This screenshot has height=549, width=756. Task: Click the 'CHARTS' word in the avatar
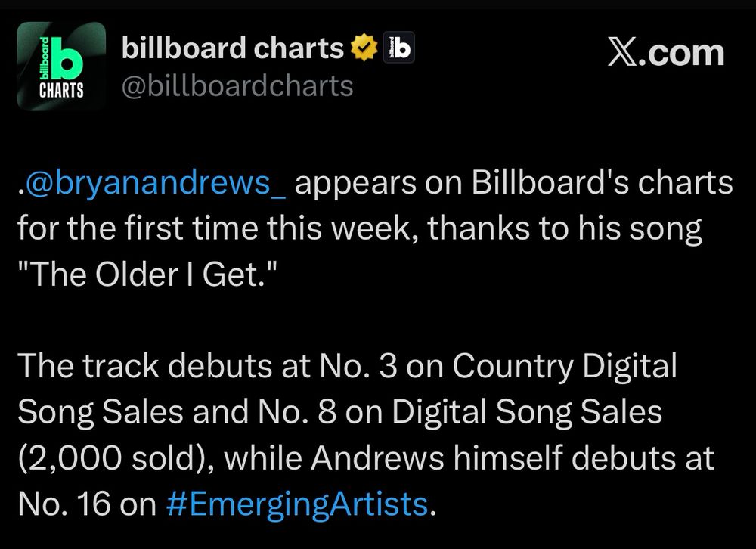pos(62,89)
